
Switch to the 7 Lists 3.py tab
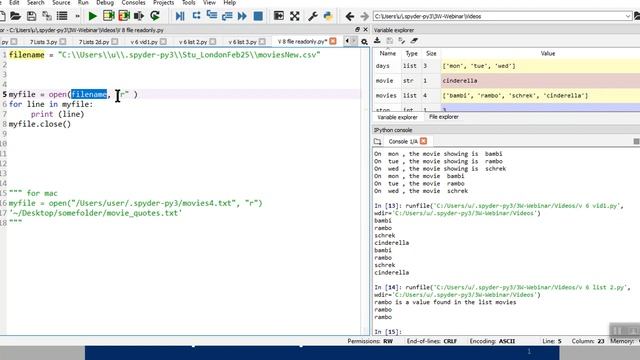pos(43,42)
